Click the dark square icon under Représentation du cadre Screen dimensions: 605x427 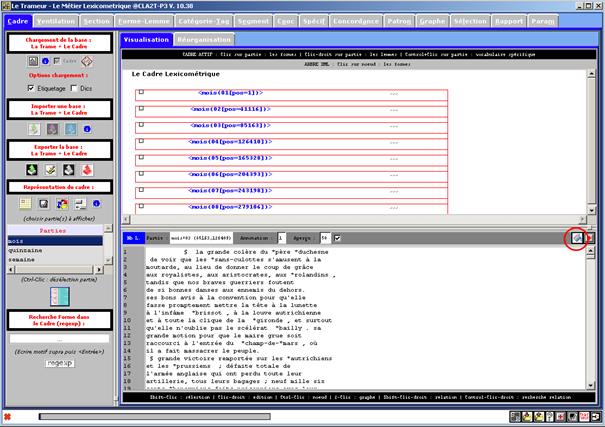click(x=44, y=203)
